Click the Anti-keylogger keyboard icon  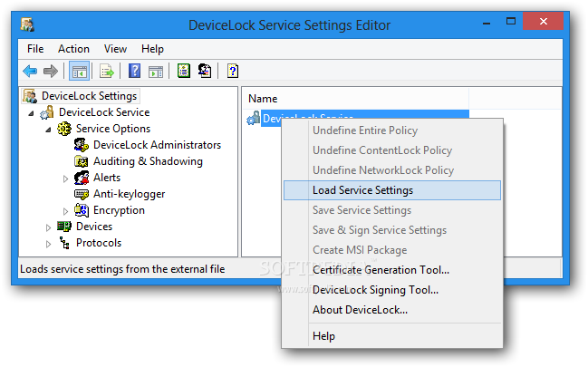pos(82,194)
